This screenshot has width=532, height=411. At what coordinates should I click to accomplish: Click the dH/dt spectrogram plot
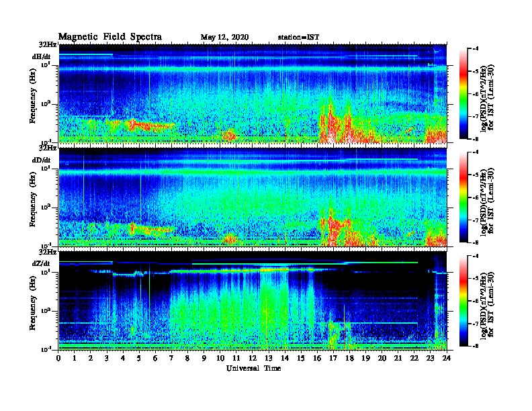[x=253, y=93]
